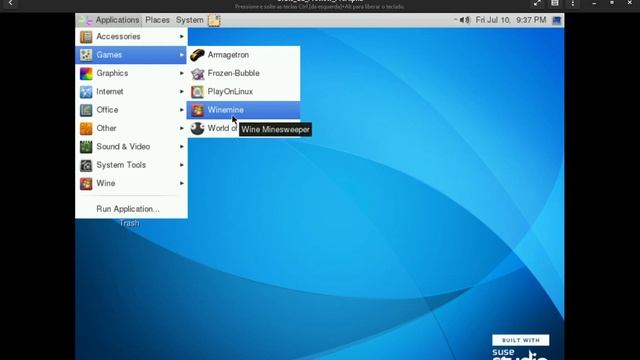
Task: Click the back arrow in viewer titlebar
Action: 11,3
